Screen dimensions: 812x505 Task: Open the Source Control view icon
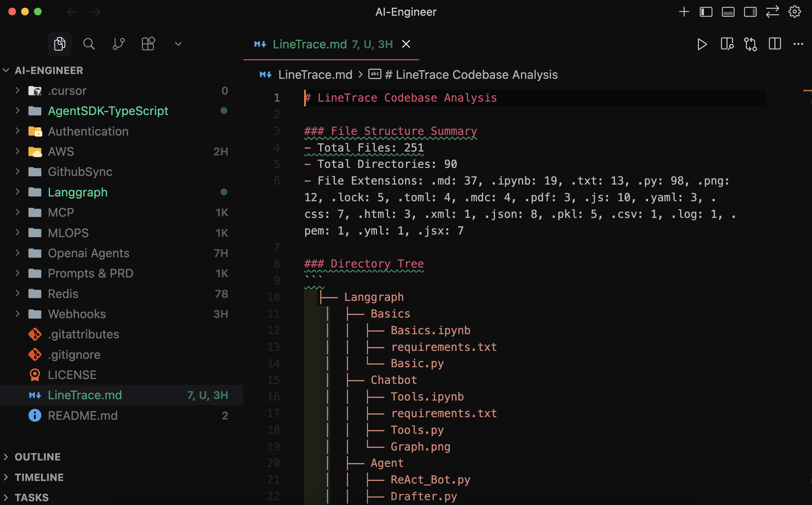pos(118,44)
